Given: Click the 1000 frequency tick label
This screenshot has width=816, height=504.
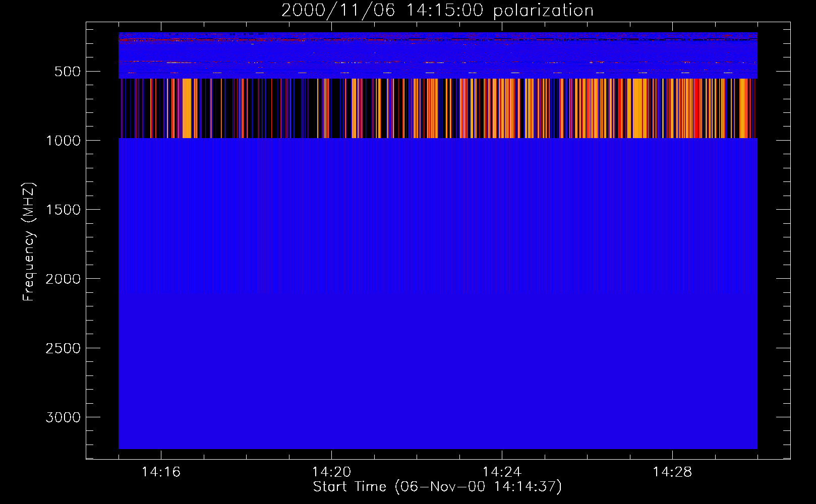Looking at the screenshot, I should 64,141.
